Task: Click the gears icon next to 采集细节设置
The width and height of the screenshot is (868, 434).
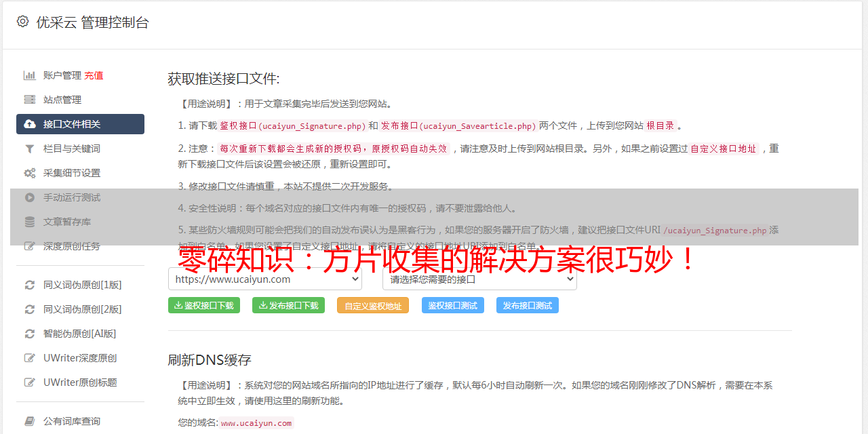Action: [30, 173]
